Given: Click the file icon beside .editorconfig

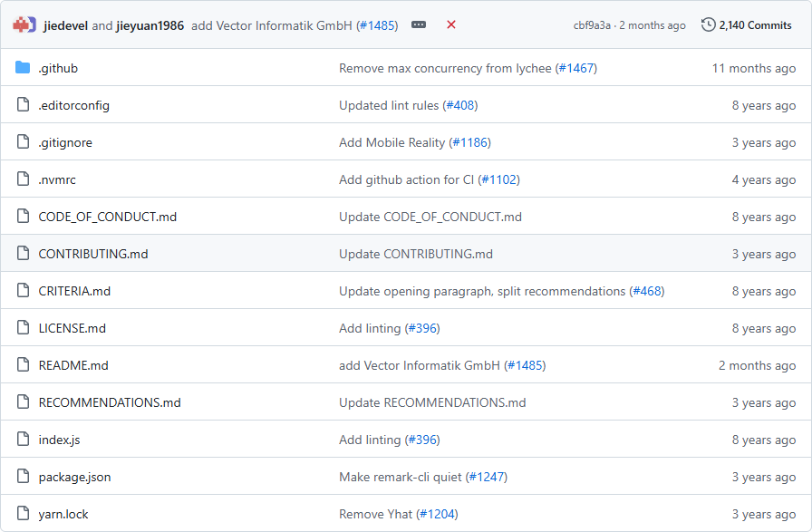Looking at the screenshot, I should [23, 105].
